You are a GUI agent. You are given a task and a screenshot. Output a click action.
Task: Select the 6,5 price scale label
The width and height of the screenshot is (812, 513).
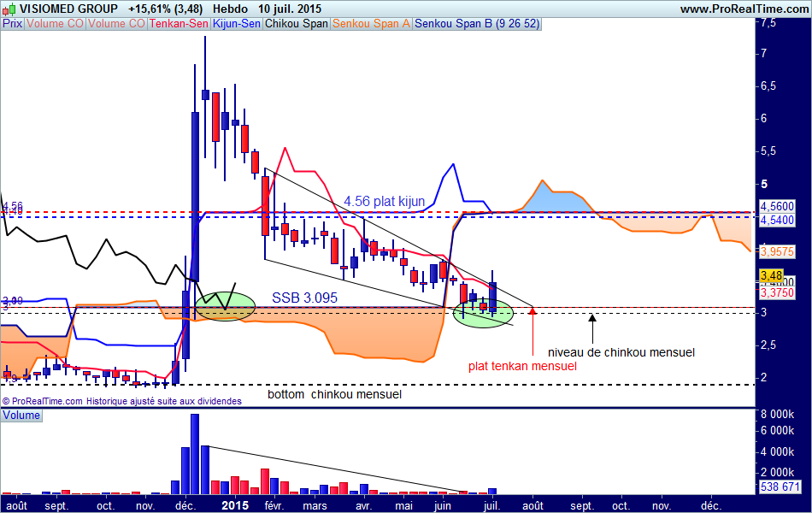click(769, 86)
